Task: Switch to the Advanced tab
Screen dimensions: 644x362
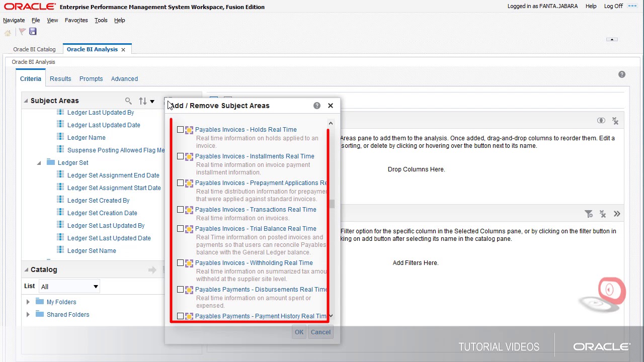Action: (x=124, y=79)
